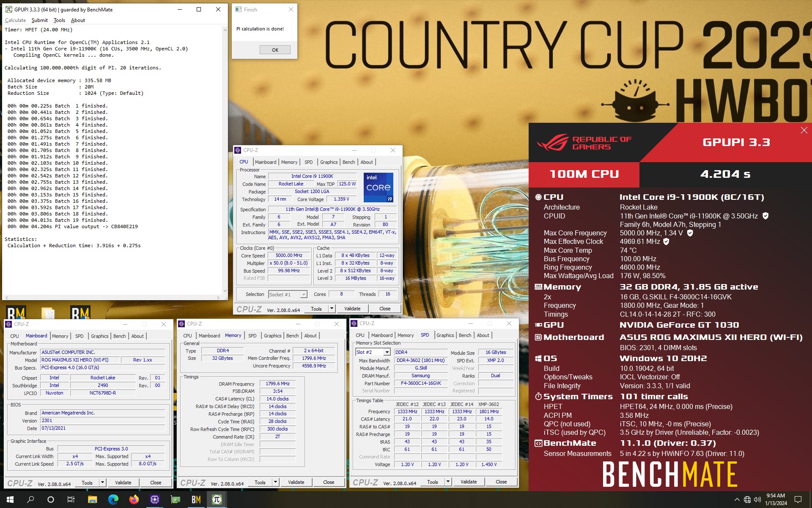Click GPUPI horizontal scrollbar right arrow
The width and height of the screenshot is (812, 508).
pyautogui.click(x=218, y=297)
